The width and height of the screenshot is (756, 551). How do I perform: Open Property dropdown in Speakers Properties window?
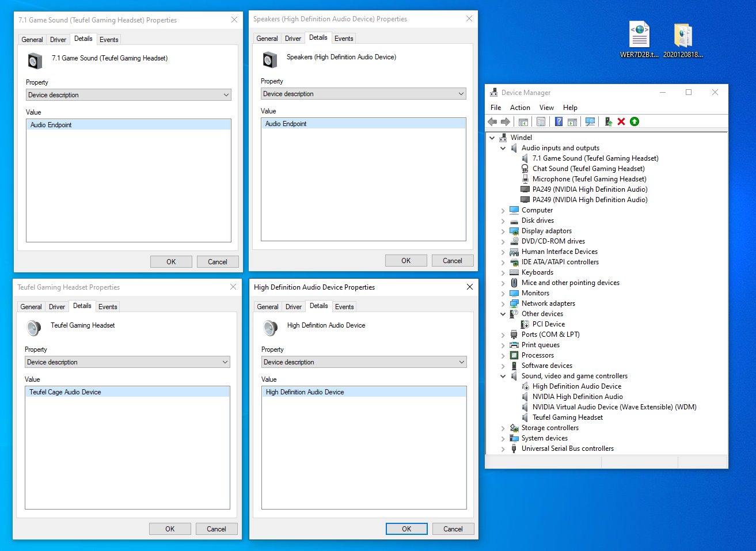click(363, 94)
